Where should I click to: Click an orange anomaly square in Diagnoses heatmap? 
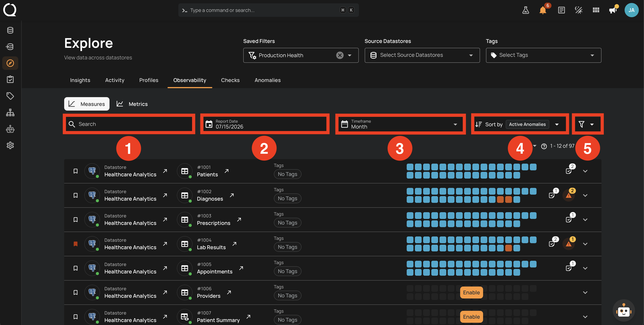click(500, 199)
